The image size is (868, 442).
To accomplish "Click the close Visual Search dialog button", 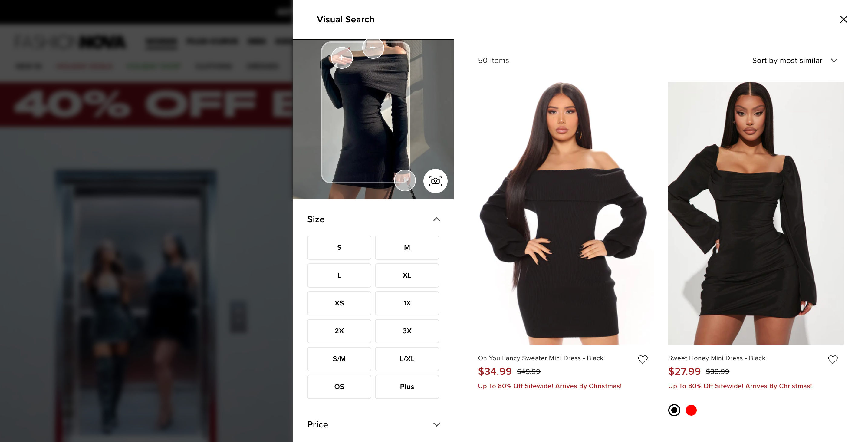I will click(x=844, y=19).
